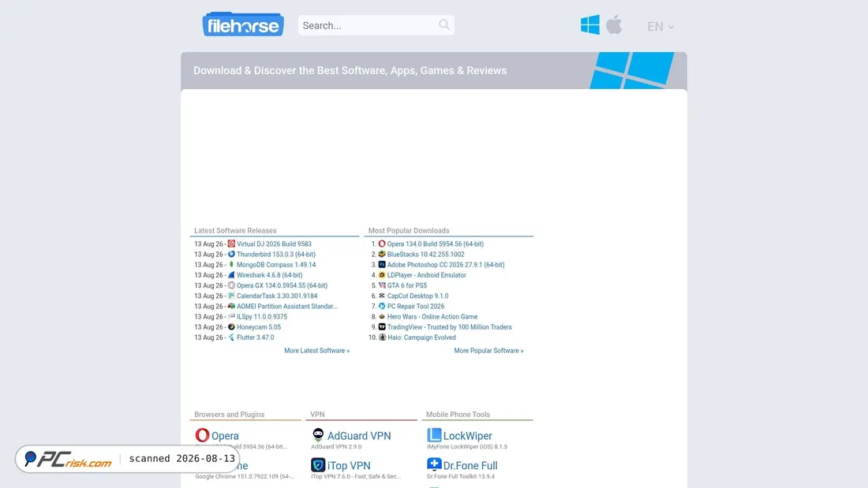Click the LDPlayer icon
868x488 pixels.
click(x=382, y=275)
